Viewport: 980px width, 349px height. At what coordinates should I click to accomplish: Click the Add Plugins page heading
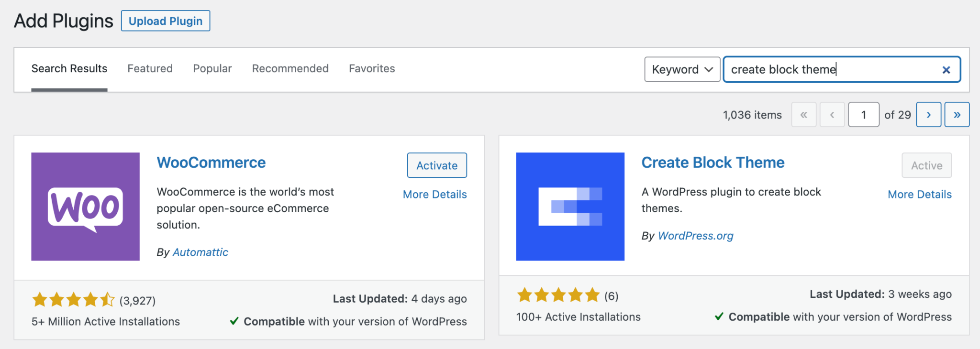[64, 21]
